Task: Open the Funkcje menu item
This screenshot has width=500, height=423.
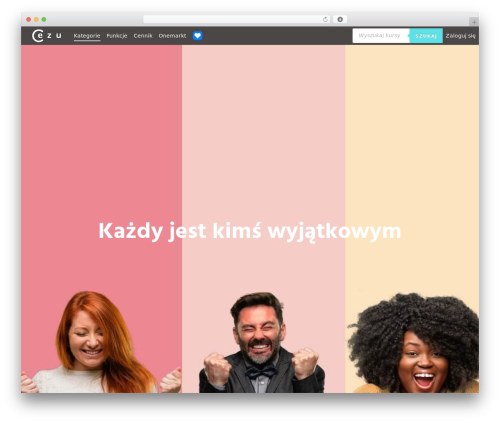Action: coord(117,36)
